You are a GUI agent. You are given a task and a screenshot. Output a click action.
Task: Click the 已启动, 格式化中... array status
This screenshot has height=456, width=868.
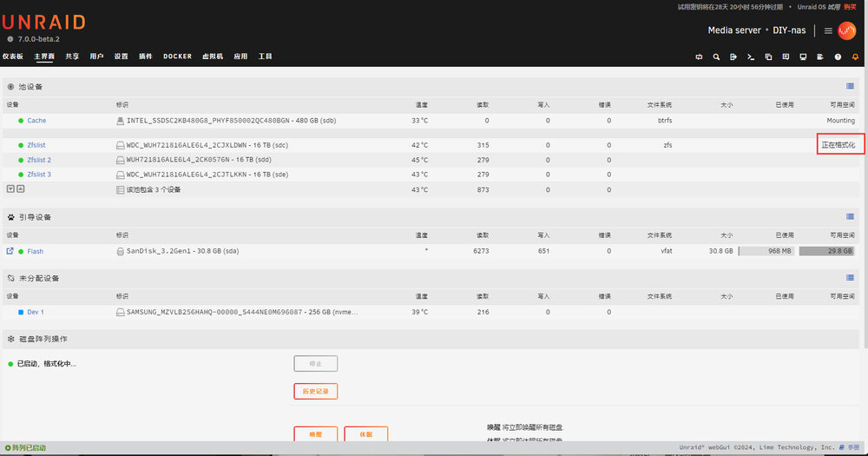pos(47,364)
